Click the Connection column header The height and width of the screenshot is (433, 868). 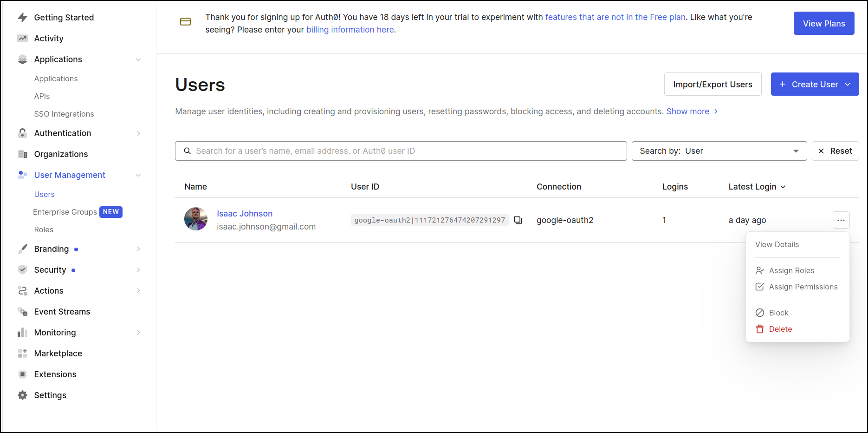(559, 187)
